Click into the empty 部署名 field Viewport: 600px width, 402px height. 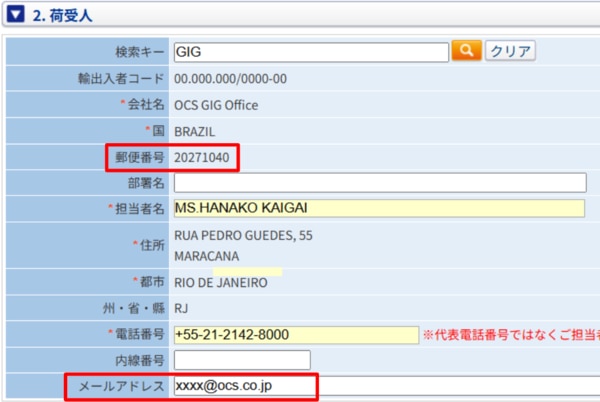pyautogui.click(x=379, y=183)
